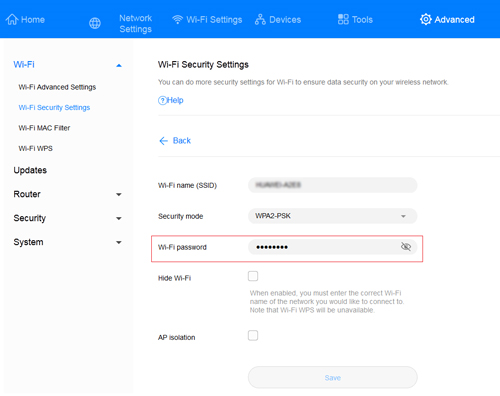This screenshot has height=396, width=500.
Task: Click the Home house icon
Action: [12, 19]
